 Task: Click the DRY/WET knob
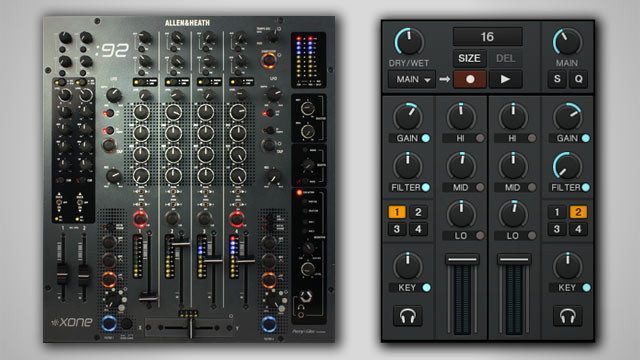[409, 42]
